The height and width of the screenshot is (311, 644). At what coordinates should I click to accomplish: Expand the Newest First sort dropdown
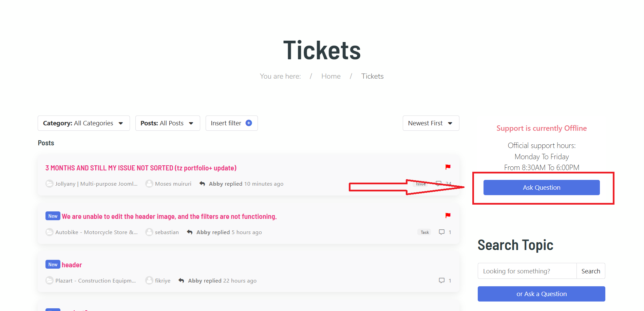pos(431,123)
